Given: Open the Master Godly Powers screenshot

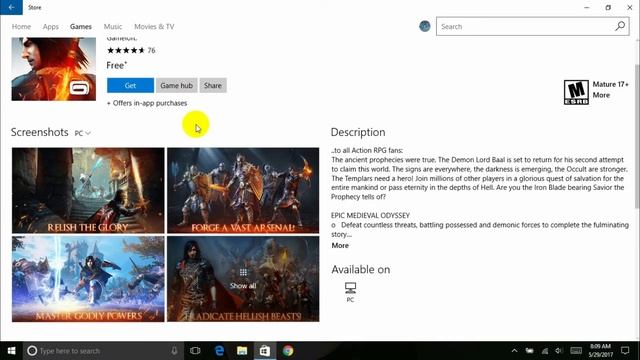Looking at the screenshot, I should click(88, 279).
